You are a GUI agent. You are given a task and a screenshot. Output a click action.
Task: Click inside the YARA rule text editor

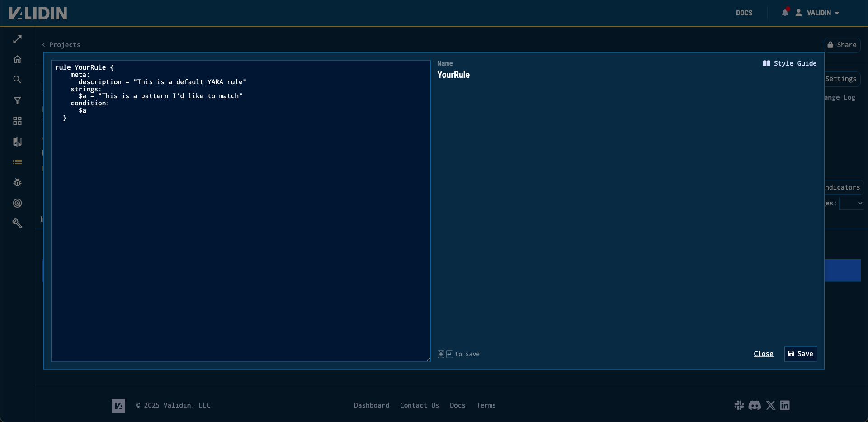241,226
